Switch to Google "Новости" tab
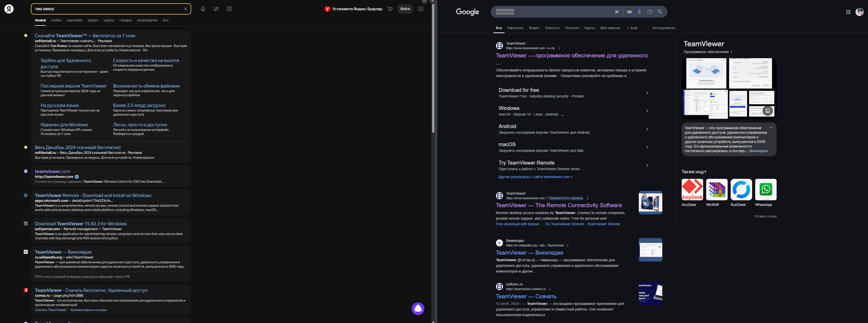Image resolution: width=868 pixels, height=323 pixels. pos(552,28)
